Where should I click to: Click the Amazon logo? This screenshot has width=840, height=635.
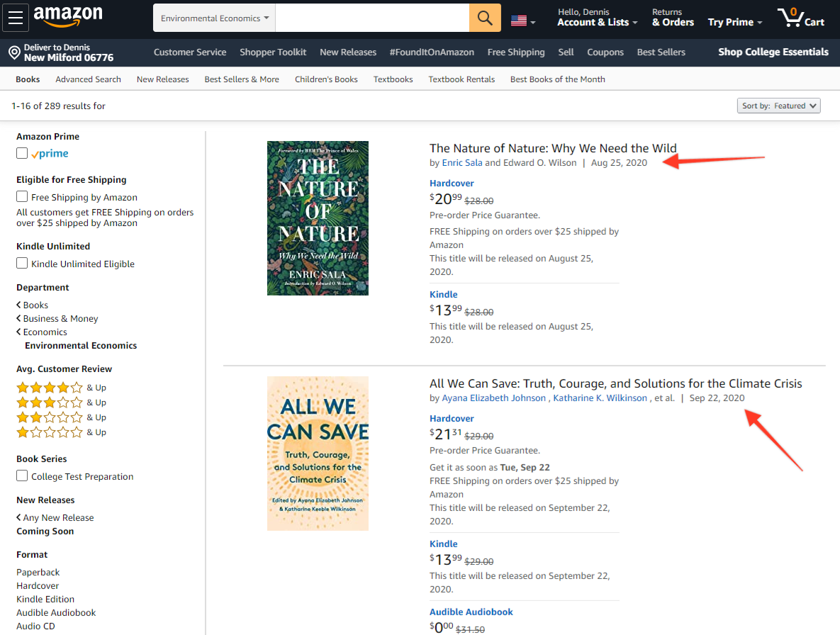(x=67, y=16)
